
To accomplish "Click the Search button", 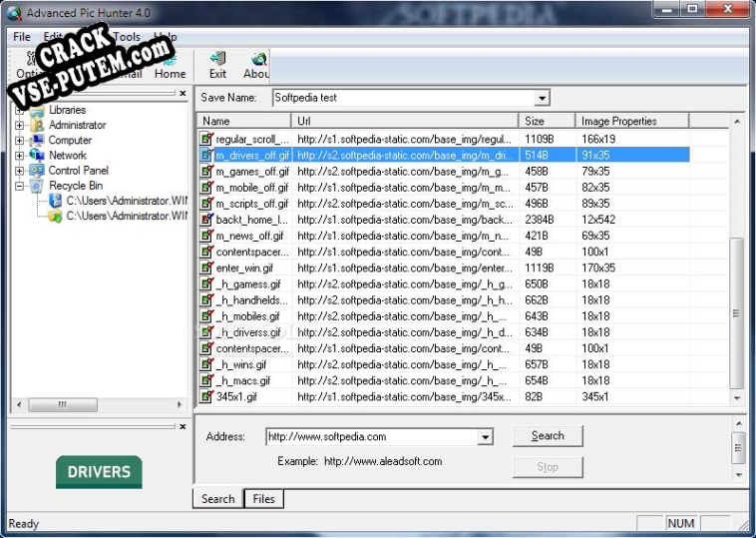I will point(548,436).
